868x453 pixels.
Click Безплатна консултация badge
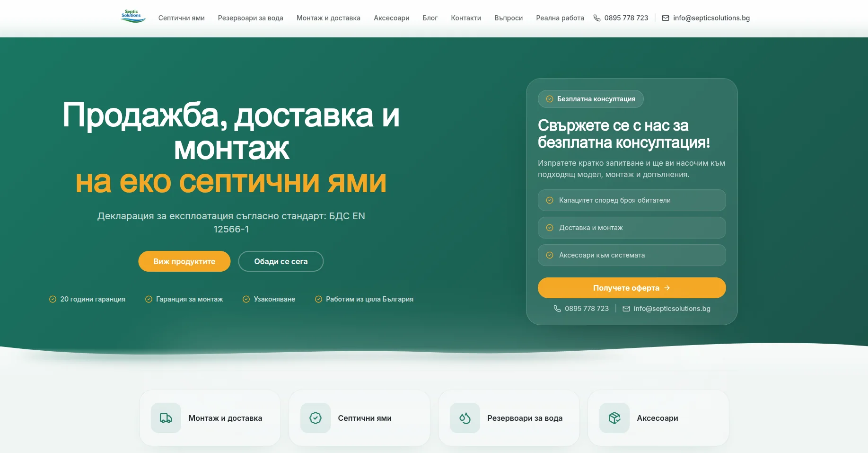[x=591, y=99]
